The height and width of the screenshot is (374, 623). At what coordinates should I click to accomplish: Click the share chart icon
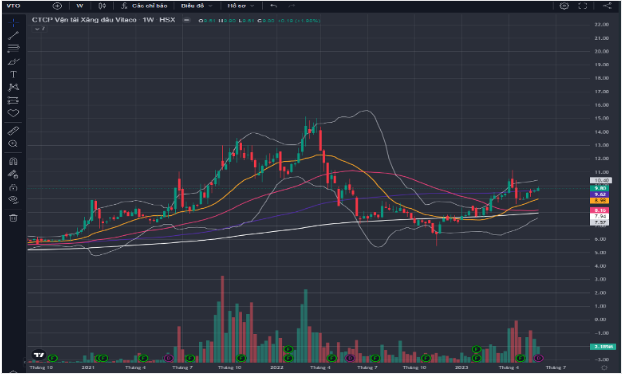click(x=608, y=6)
